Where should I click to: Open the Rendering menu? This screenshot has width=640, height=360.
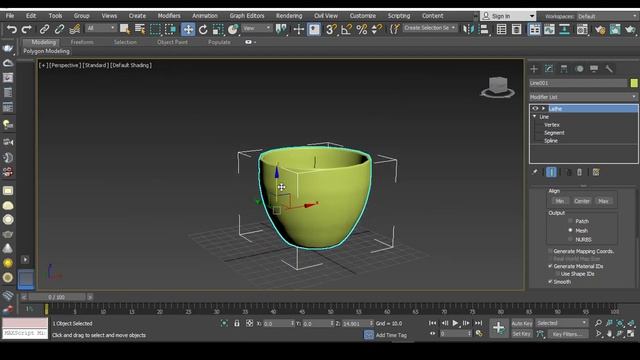click(x=289, y=16)
